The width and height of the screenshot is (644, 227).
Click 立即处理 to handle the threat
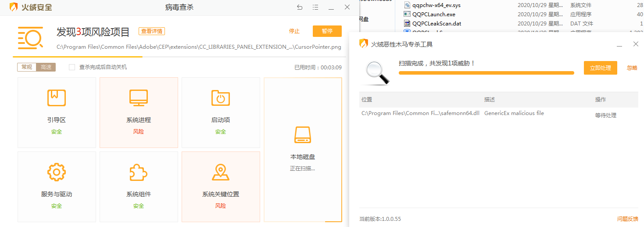tap(600, 68)
